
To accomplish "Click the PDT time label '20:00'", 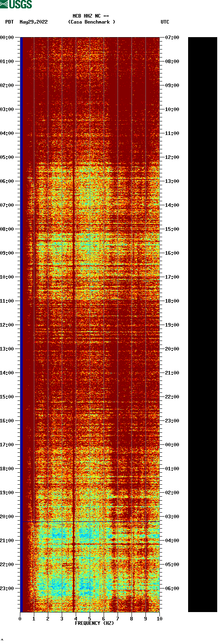I will coord(7,517).
